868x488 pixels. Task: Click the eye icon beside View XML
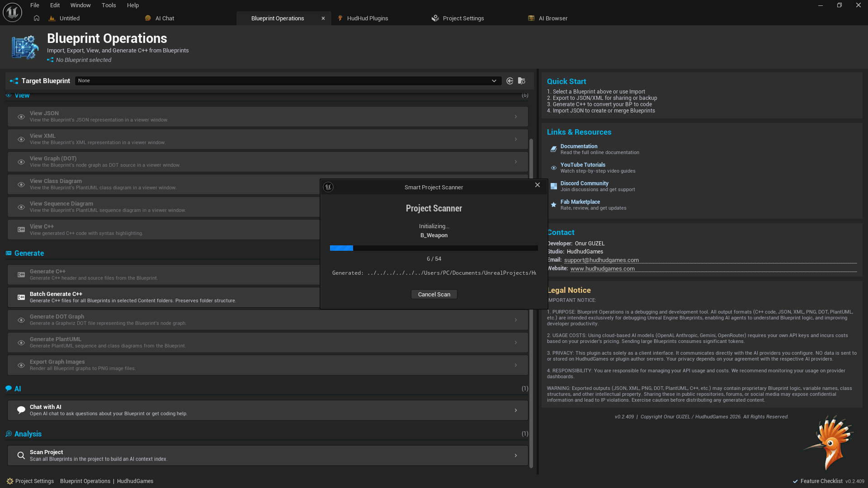21,139
